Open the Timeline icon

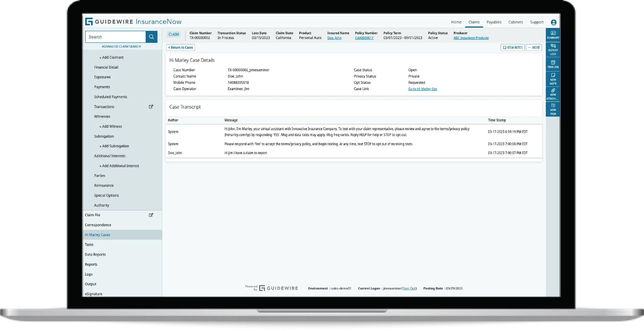pyautogui.click(x=553, y=64)
